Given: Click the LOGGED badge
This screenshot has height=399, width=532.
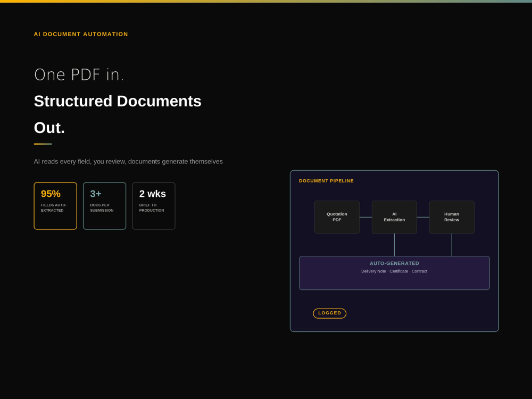Looking at the screenshot, I should click(329, 313).
